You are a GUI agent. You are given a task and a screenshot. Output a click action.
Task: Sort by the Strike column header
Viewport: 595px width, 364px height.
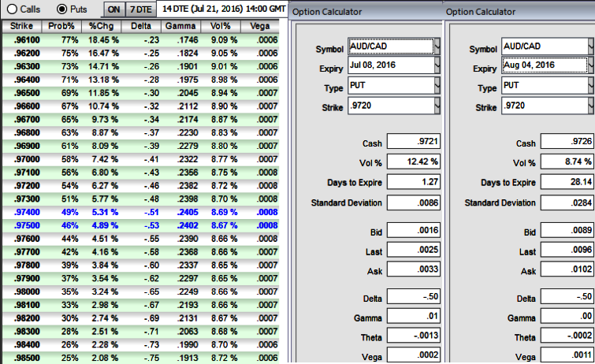[x=21, y=26]
